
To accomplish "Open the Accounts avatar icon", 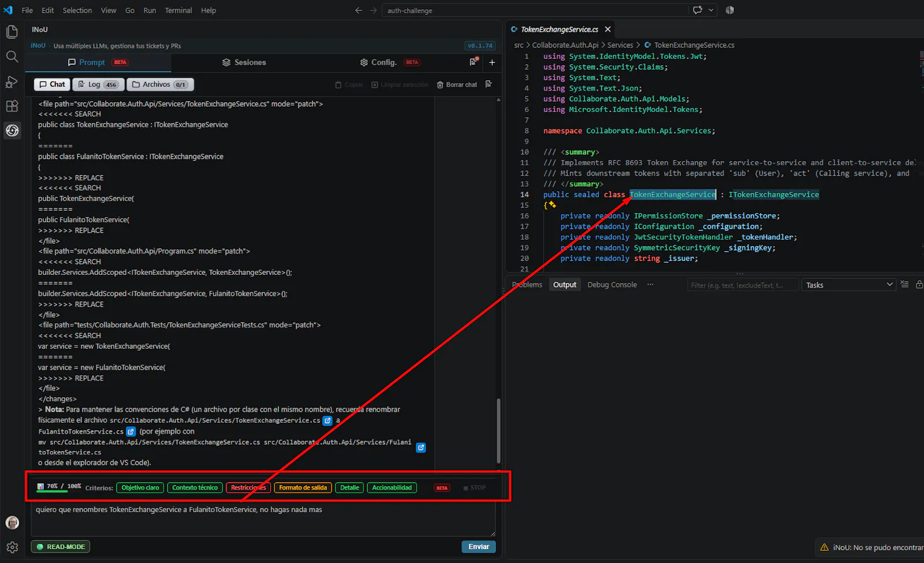I will [12, 523].
